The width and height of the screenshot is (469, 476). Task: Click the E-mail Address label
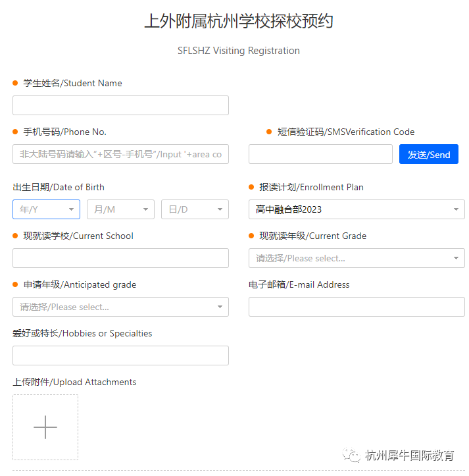pos(299,284)
